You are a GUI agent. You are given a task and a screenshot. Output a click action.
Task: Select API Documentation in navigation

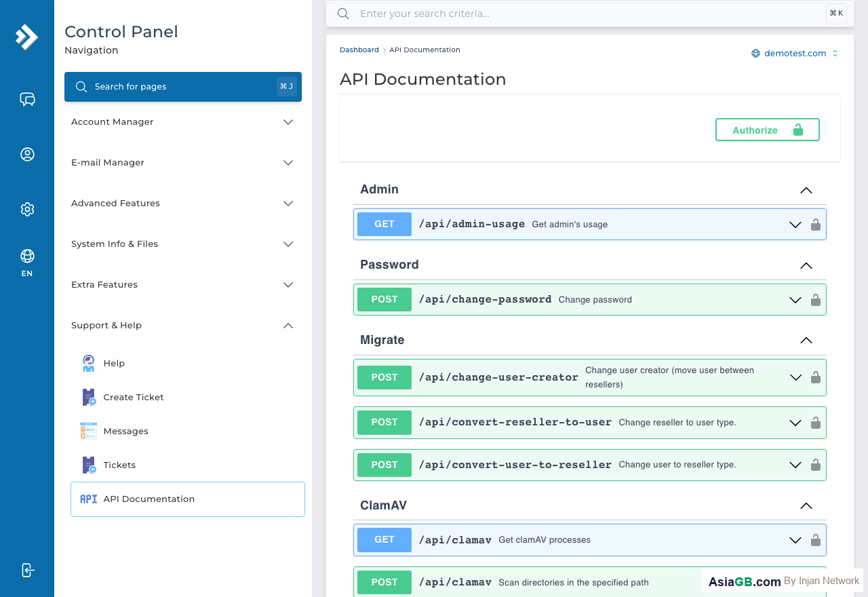pos(188,499)
